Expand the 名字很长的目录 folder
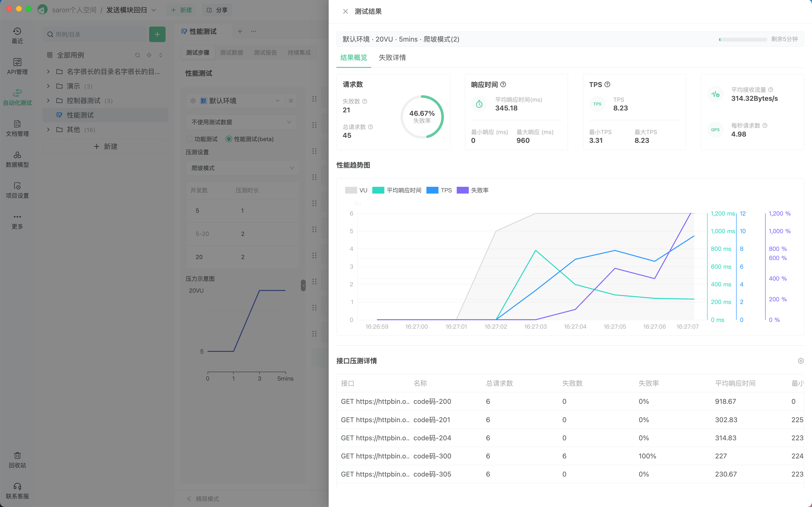This screenshot has height=507, width=812. coord(48,72)
